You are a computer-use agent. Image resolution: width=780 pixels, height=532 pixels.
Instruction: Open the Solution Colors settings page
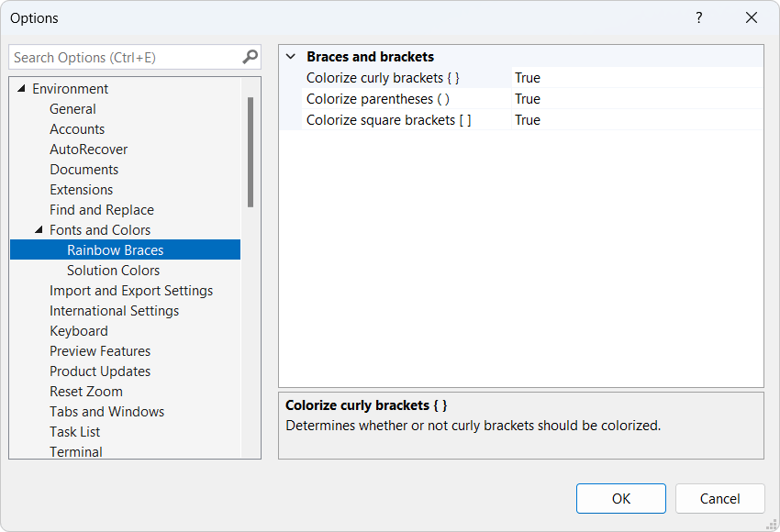tap(112, 270)
